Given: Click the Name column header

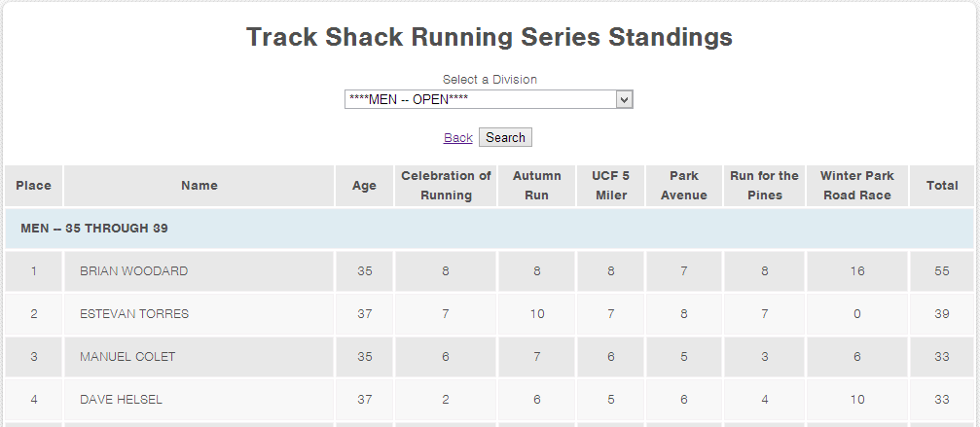Looking at the screenshot, I should tap(200, 186).
